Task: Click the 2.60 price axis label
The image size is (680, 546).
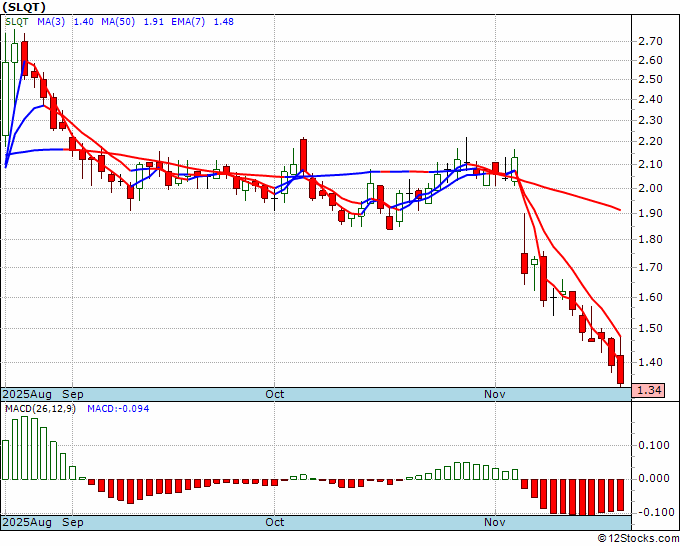Action: point(651,60)
